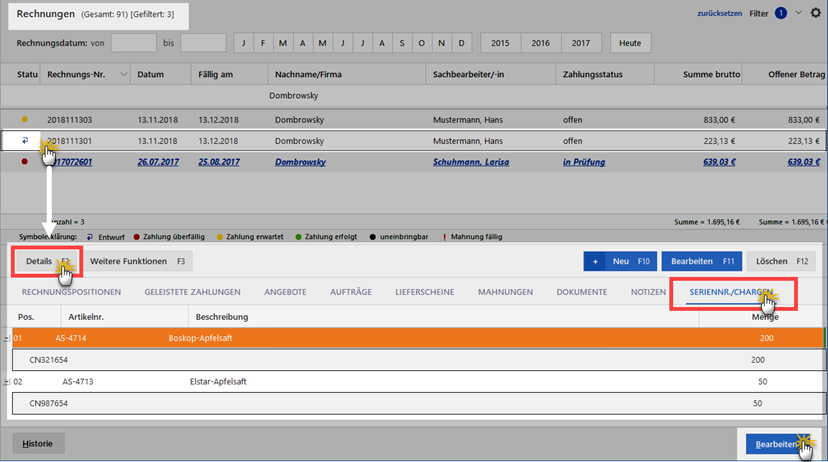
Task: Open Weitere Funktionen F3
Action: click(x=137, y=261)
